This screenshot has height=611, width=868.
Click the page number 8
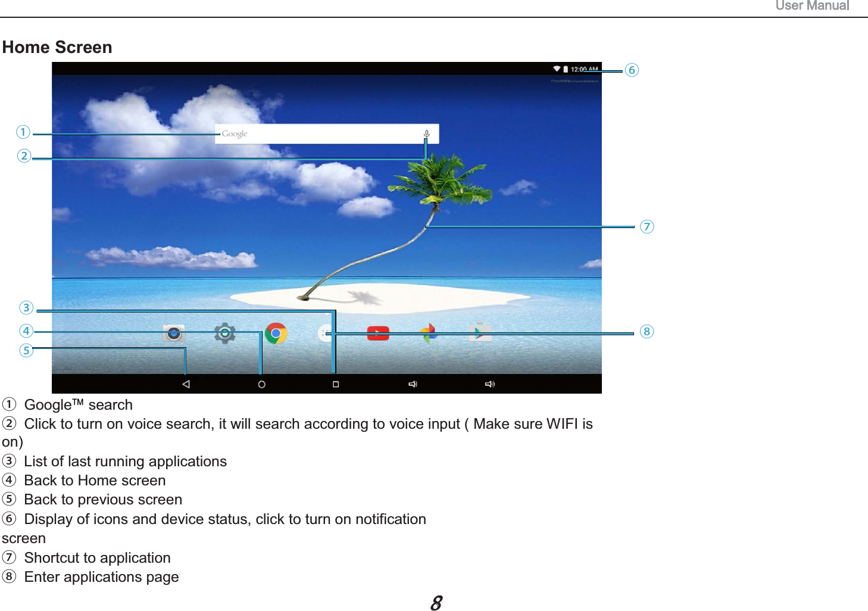coord(436,603)
